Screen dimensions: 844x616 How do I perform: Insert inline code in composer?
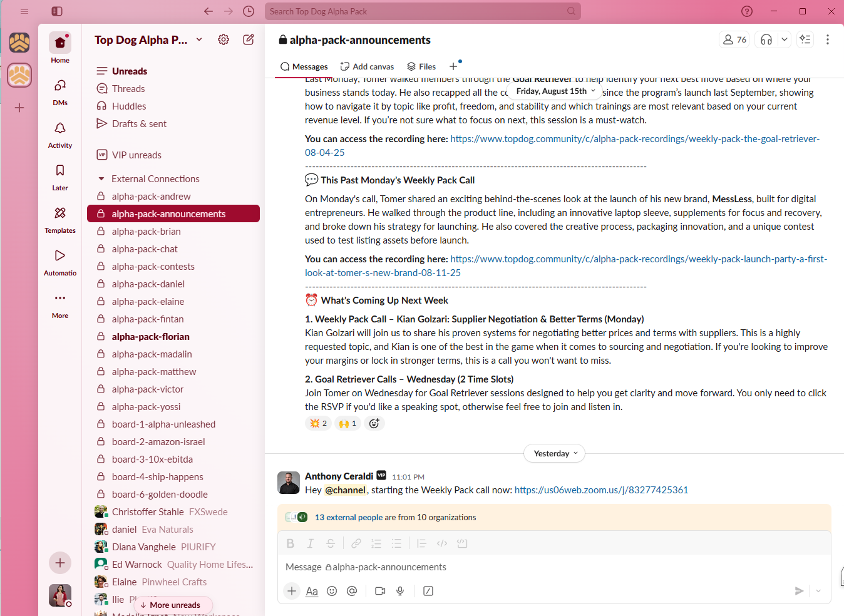(442, 543)
